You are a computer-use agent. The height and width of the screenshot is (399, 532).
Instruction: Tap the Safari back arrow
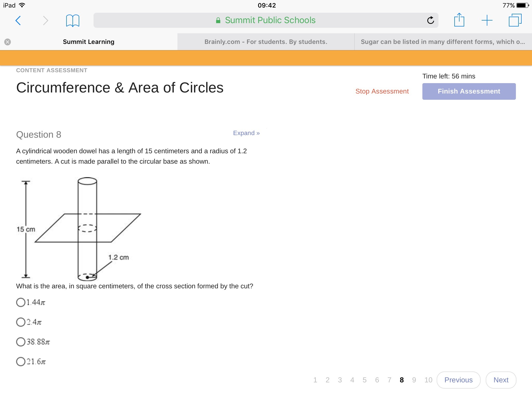click(18, 21)
